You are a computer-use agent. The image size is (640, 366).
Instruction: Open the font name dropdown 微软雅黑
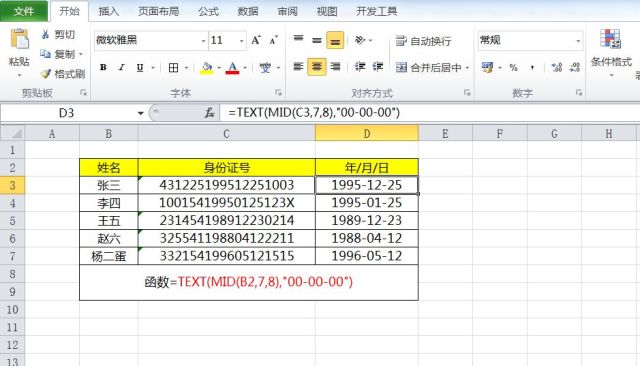[x=203, y=41]
